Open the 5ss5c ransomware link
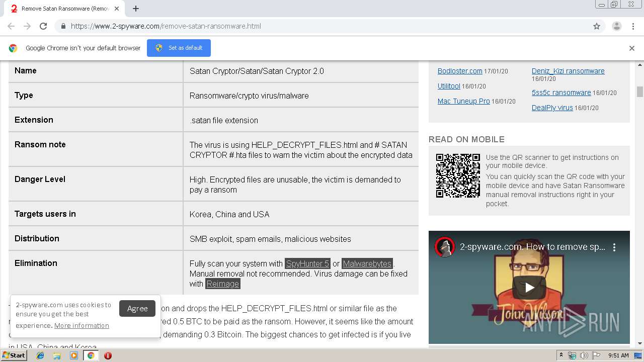 tap(561, 93)
